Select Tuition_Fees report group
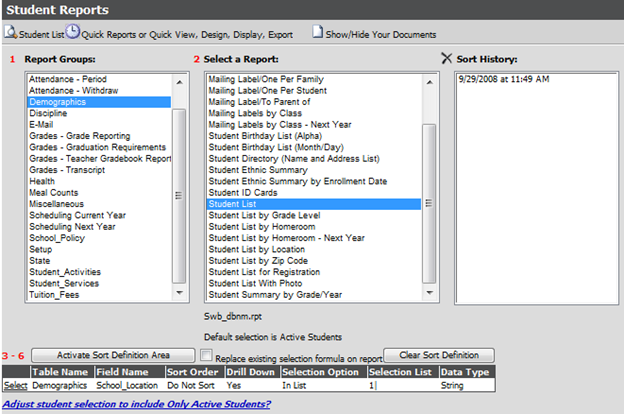Screen dimensions: 625x415 pyautogui.click(x=99, y=295)
